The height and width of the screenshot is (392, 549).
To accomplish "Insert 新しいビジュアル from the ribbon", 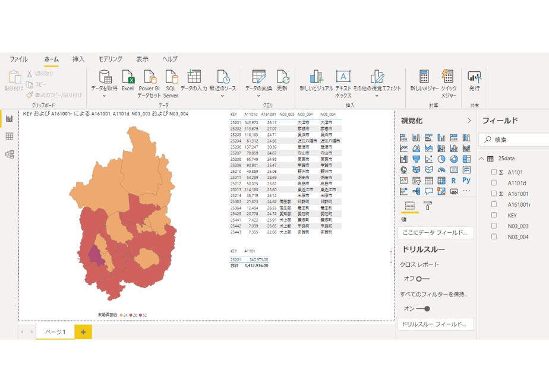I will point(316,81).
